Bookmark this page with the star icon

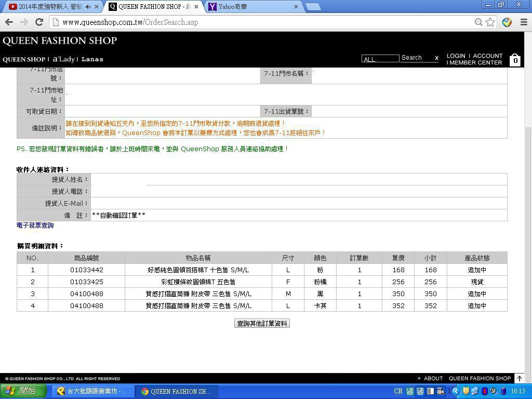point(490,22)
